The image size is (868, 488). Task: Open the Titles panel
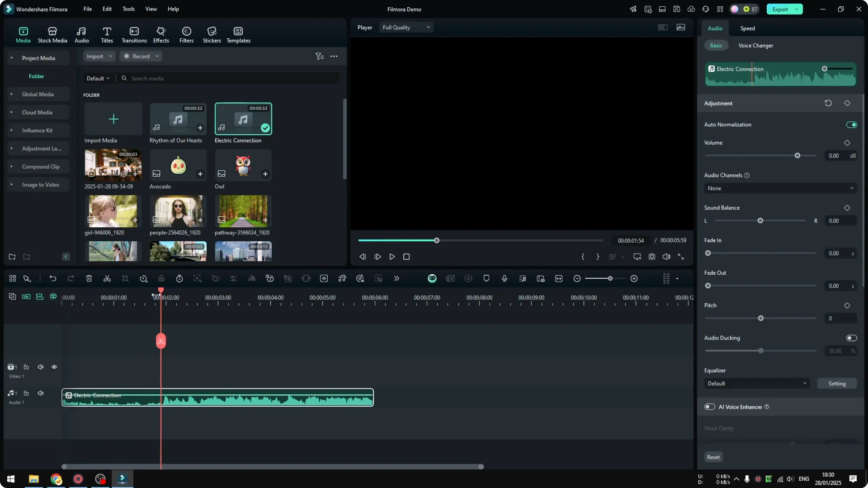(x=107, y=34)
